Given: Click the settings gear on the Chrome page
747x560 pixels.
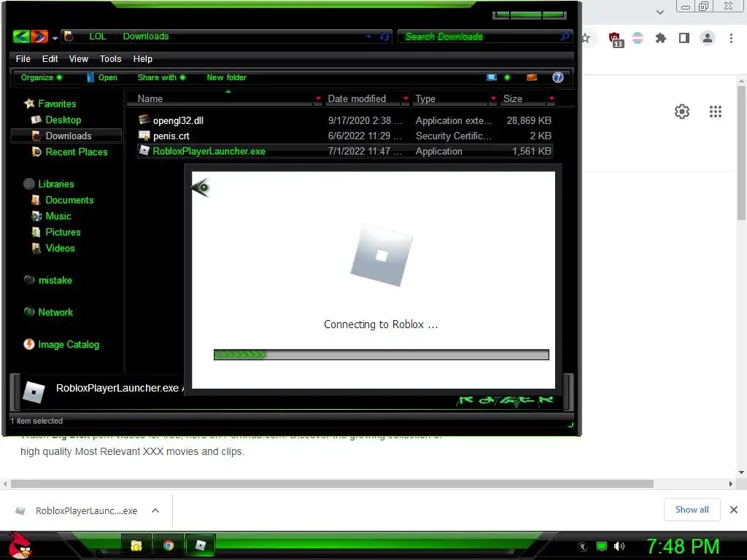Looking at the screenshot, I should click(682, 112).
